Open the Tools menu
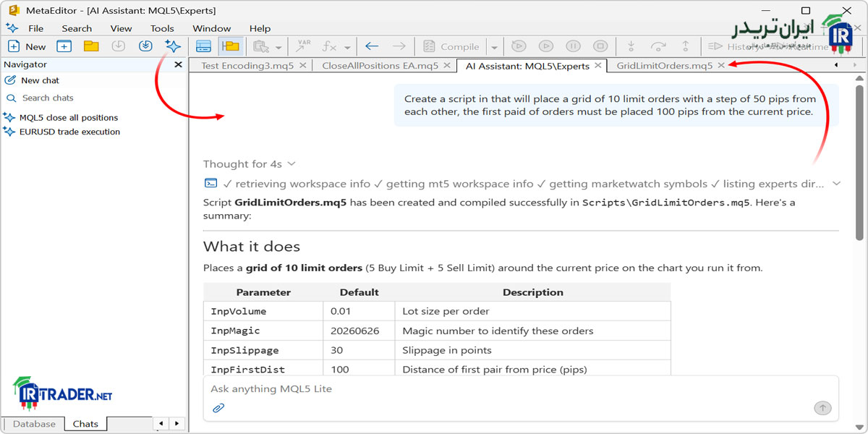Viewport: 868px width, 434px height. coord(162,28)
